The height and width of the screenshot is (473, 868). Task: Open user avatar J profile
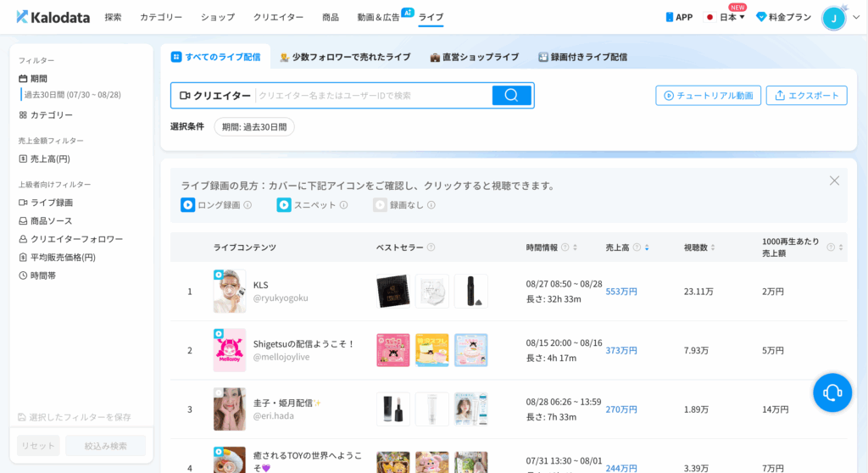pos(834,18)
